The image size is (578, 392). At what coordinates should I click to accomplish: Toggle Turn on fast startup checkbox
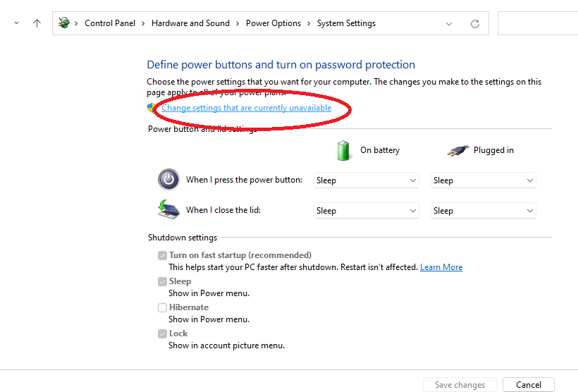pyautogui.click(x=162, y=255)
